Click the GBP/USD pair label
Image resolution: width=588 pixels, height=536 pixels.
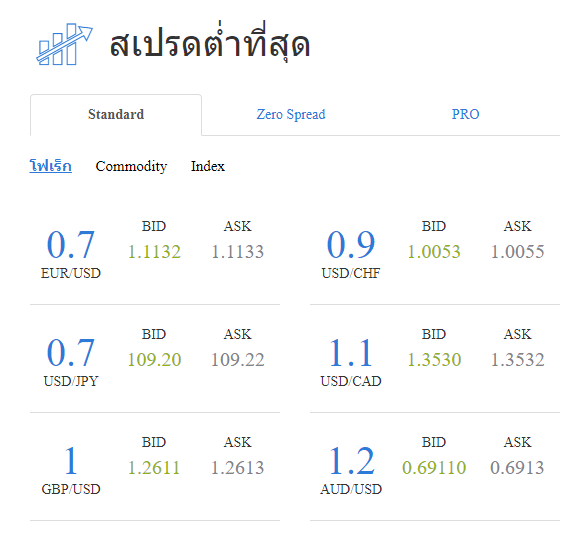pyautogui.click(x=70, y=489)
